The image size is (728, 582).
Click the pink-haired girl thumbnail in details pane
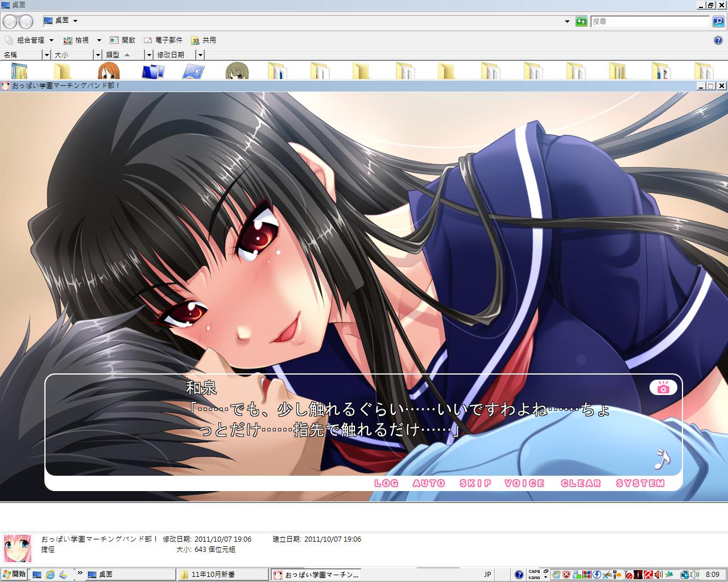[x=18, y=548]
